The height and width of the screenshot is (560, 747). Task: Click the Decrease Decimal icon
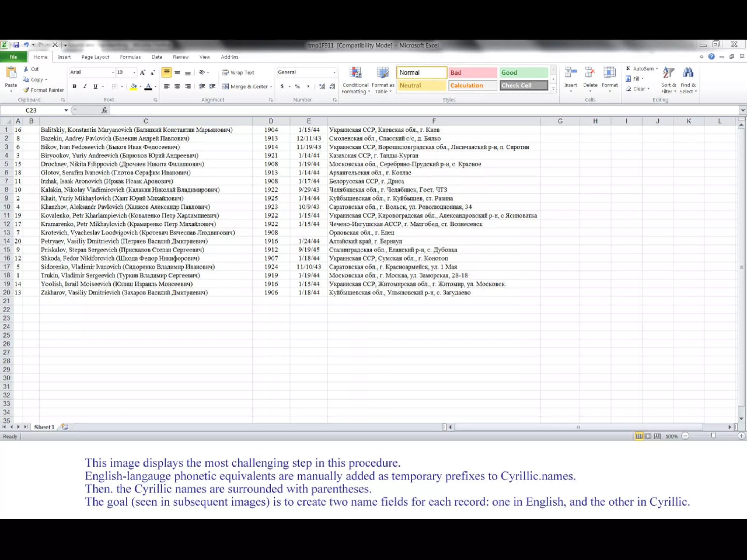(332, 86)
